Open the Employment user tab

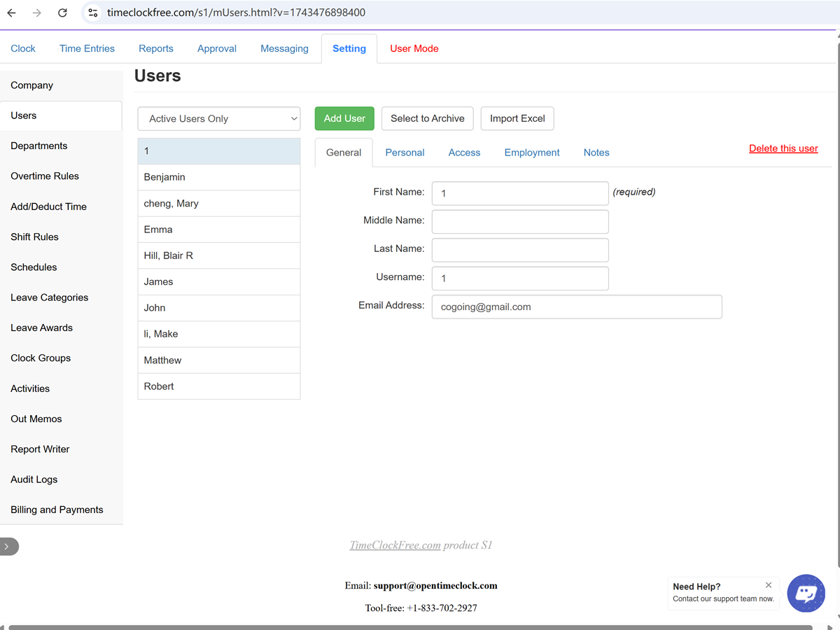532,153
